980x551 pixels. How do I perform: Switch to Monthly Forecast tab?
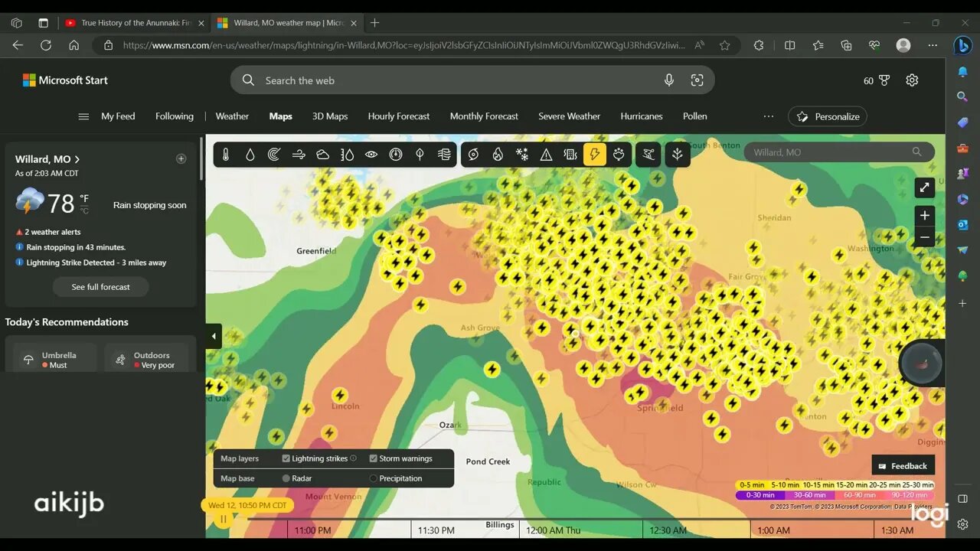coord(484,116)
